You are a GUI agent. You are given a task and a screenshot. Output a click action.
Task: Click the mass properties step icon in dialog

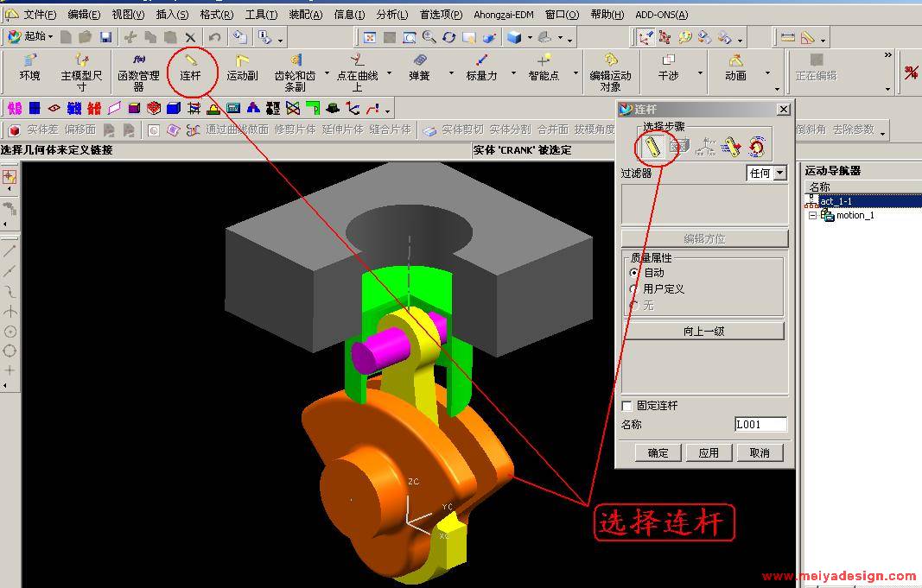[679, 146]
